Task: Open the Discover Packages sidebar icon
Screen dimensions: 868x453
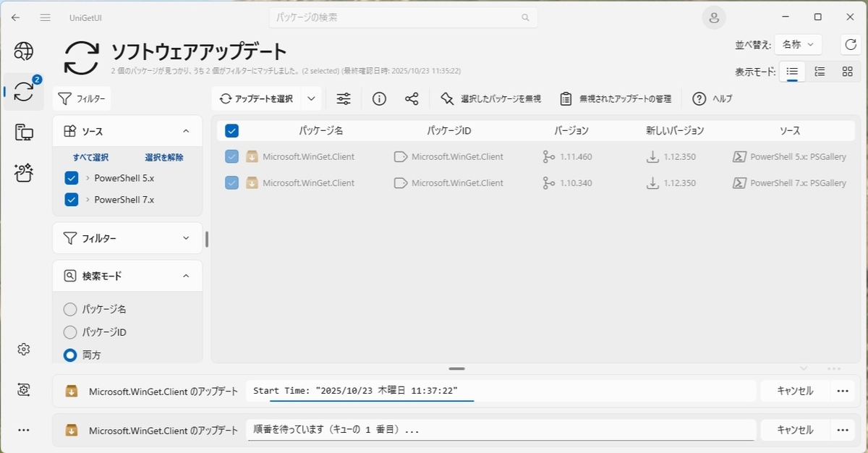Action: tap(23, 51)
